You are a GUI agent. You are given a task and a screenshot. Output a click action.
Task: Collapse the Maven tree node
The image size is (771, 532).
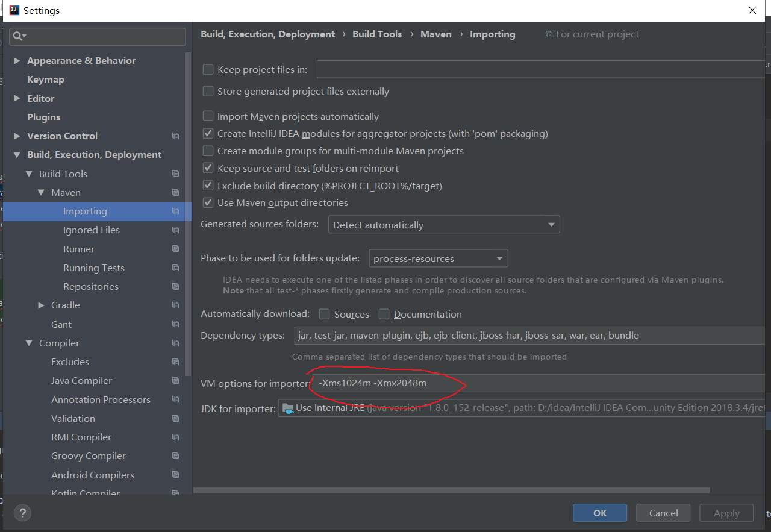(x=41, y=193)
